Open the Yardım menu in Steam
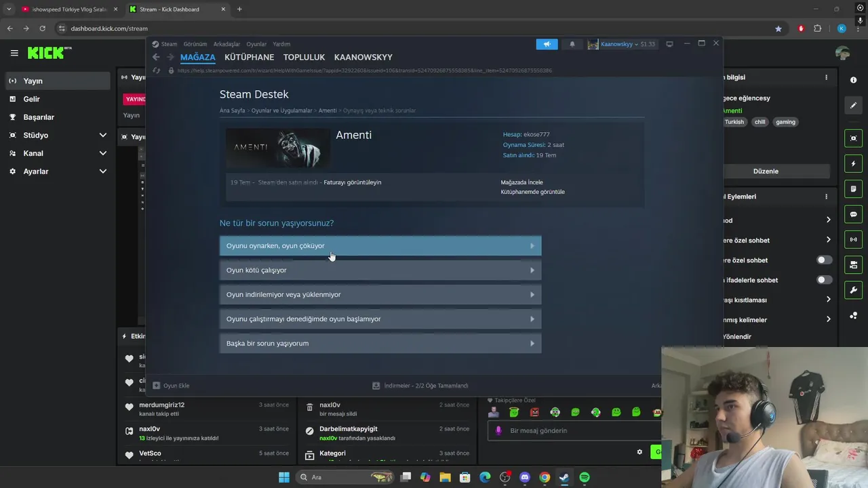 pos(281,44)
